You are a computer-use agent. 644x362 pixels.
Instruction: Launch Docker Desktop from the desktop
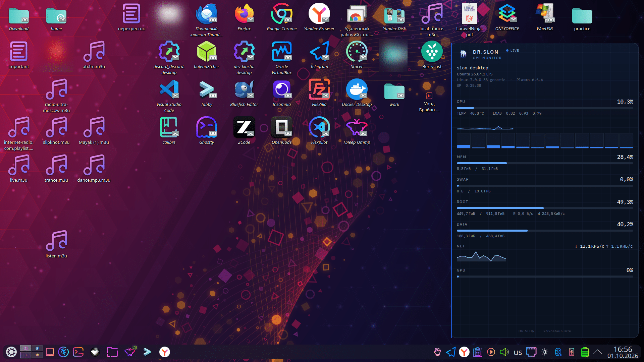pos(357,93)
